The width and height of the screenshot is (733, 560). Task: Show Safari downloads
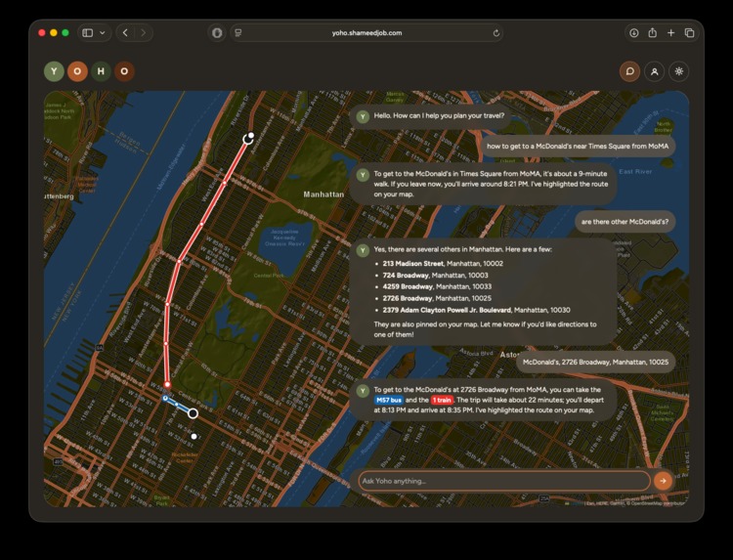[x=634, y=32]
